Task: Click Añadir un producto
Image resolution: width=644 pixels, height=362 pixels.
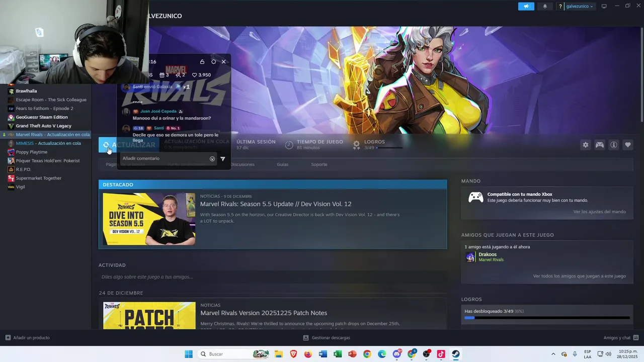Action: pos(28,338)
